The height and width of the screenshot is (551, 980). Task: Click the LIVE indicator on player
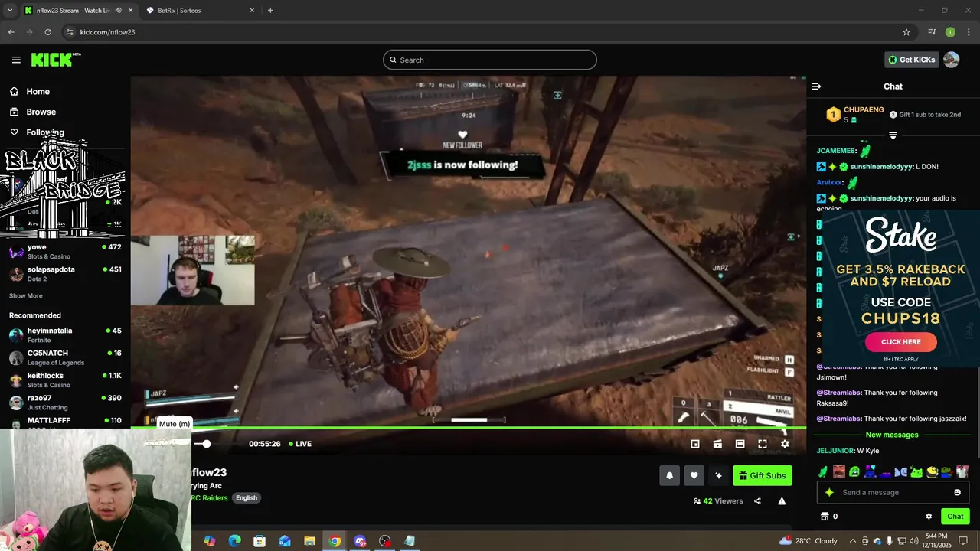300,444
